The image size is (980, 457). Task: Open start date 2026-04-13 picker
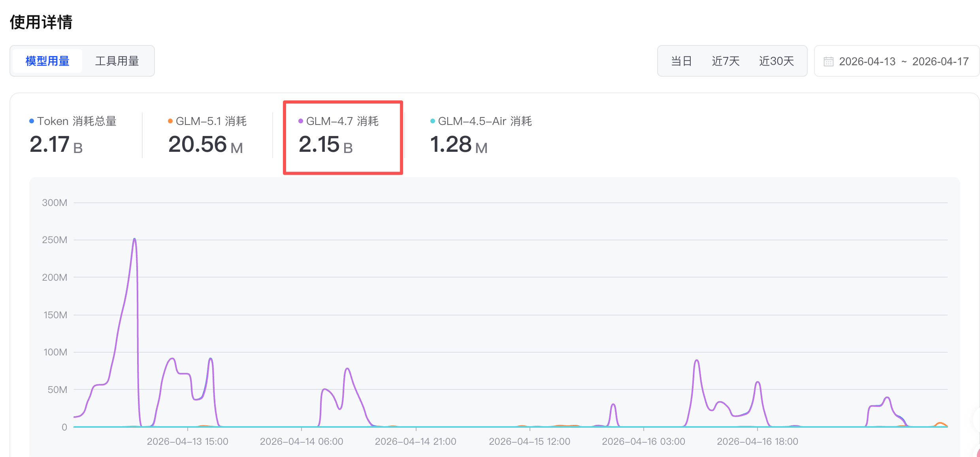point(867,62)
